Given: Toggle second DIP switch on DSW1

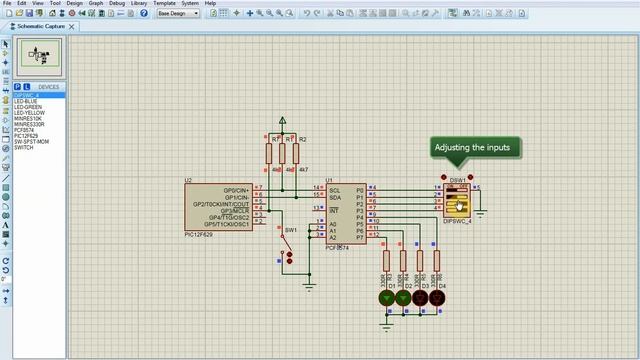Looking at the screenshot, I should pyautogui.click(x=457, y=197).
